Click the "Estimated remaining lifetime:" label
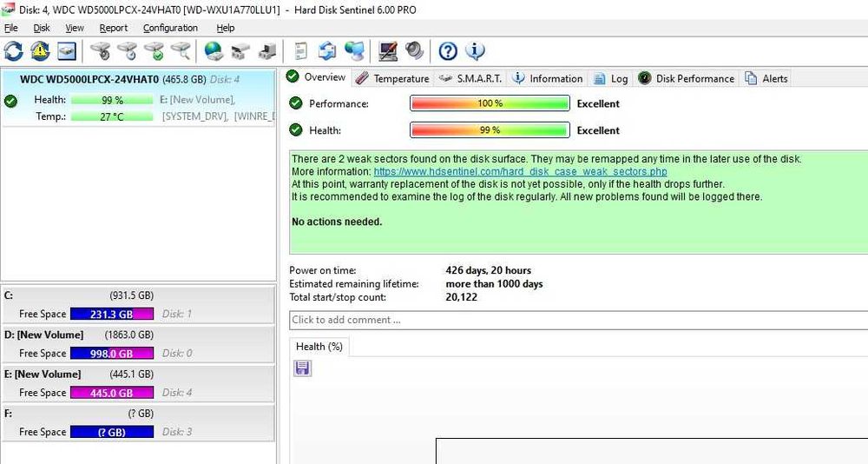The height and width of the screenshot is (464, 868). (x=354, y=284)
